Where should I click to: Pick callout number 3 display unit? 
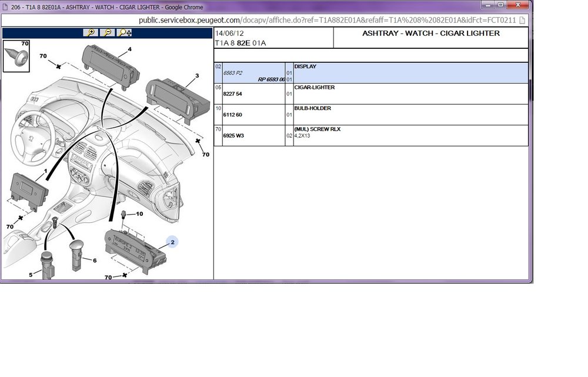[x=197, y=76]
